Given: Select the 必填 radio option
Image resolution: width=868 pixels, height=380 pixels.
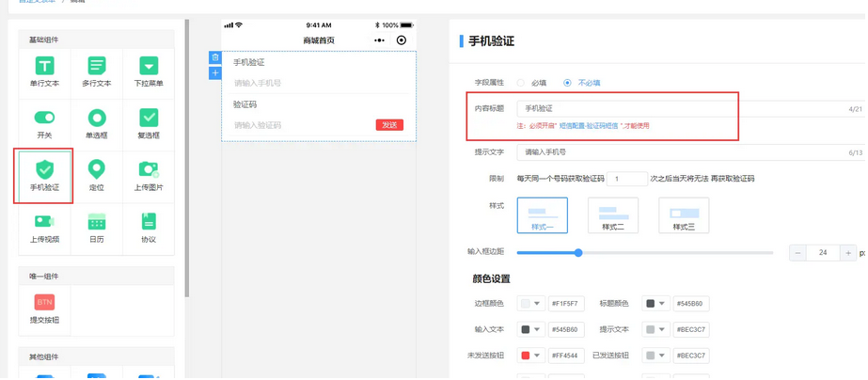Looking at the screenshot, I should tap(521, 83).
